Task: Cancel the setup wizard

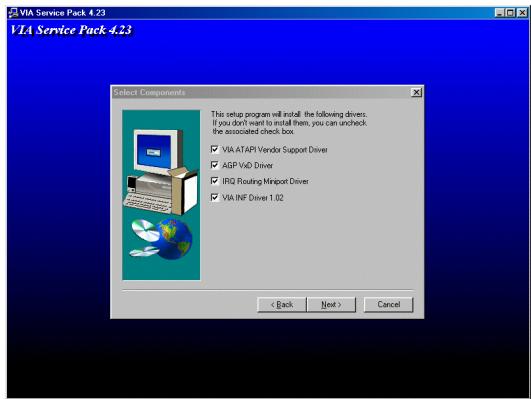Action: pos(388,304)
